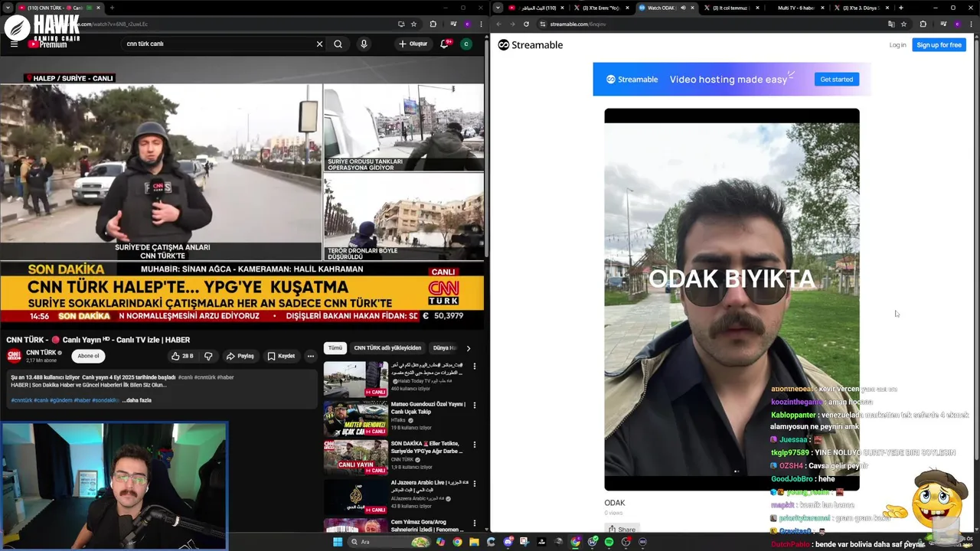Expand the description with ...daha fazla
980x551 pixels.
(137, 400)
